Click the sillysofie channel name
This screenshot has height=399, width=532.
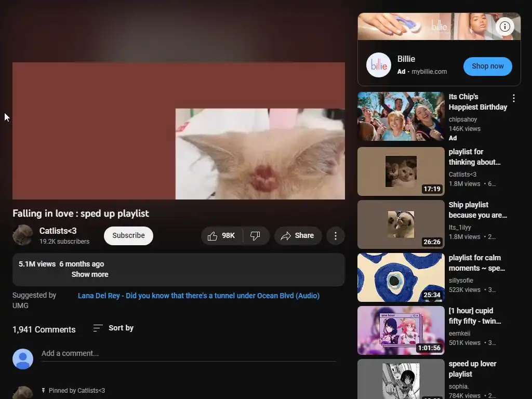coord(461,280)
